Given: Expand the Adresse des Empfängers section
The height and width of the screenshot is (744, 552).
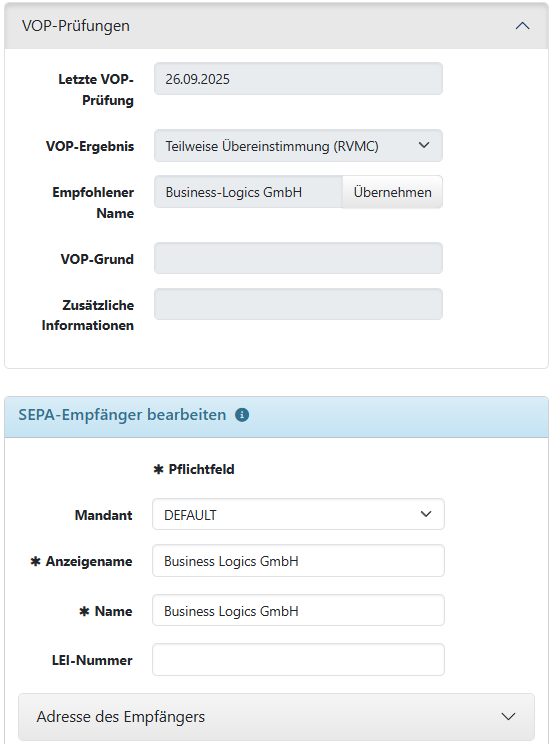Looking at the screenshot, I should (x=276, y=716).
